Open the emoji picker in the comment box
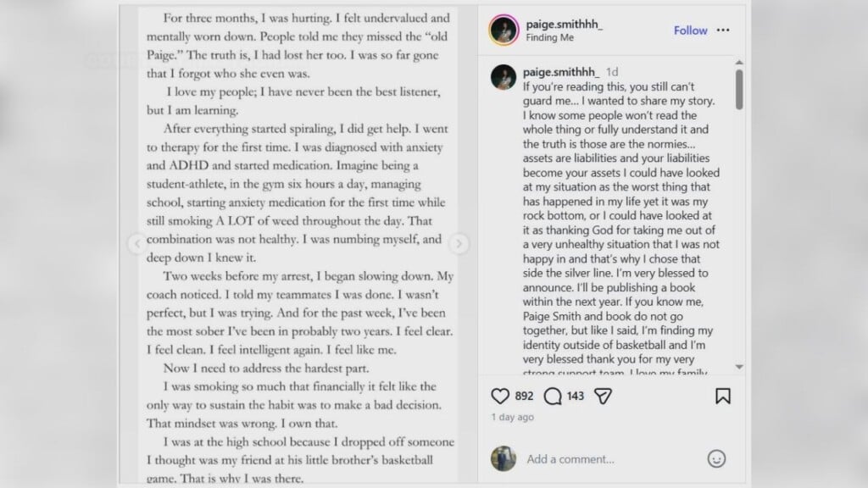The height and width of the screenshot is (488, 868). (x=716, y=458)
